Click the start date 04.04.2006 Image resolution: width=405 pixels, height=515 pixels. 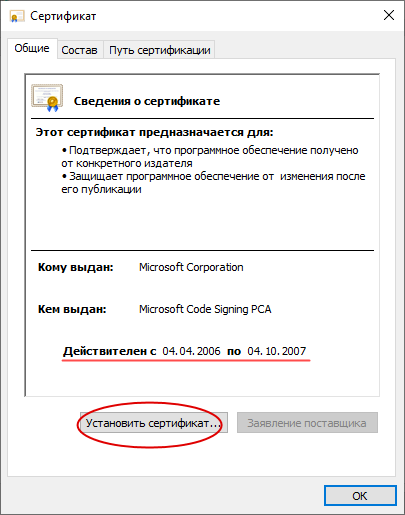[x=191, y=351]
